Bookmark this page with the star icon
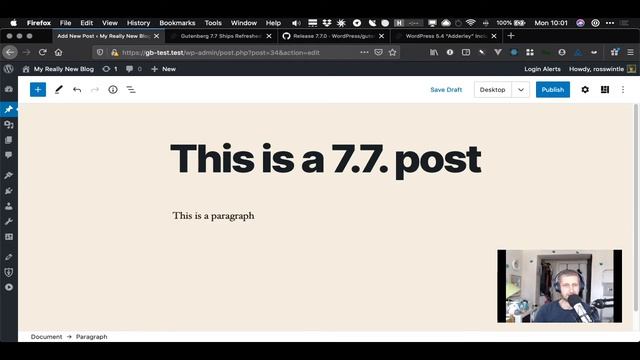Image resolution: width=640 pixels, height=360 pixels. [x=392, y=52]
